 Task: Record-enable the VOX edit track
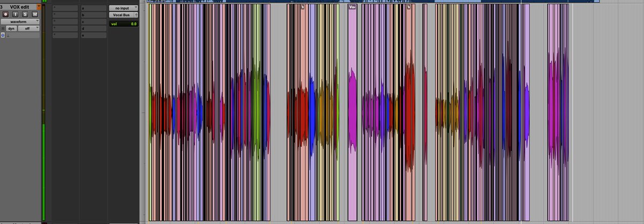pyautogui.click(x=5, y=14)
